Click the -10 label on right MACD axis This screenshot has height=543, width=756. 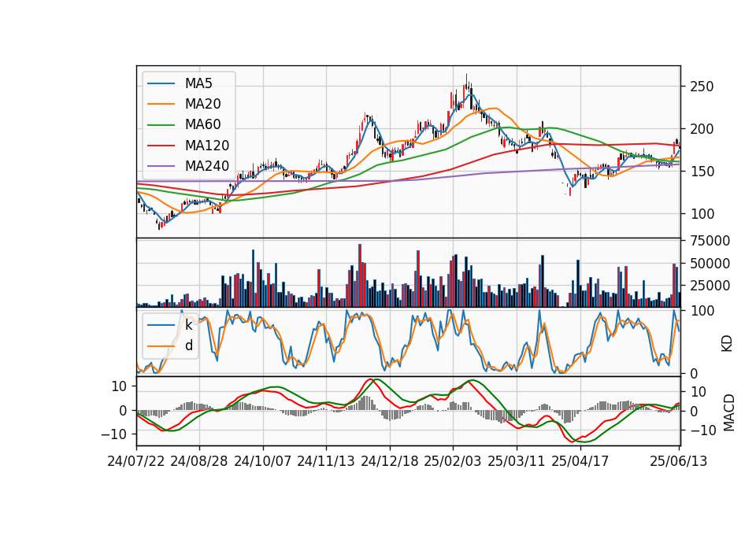pos(704,430)
